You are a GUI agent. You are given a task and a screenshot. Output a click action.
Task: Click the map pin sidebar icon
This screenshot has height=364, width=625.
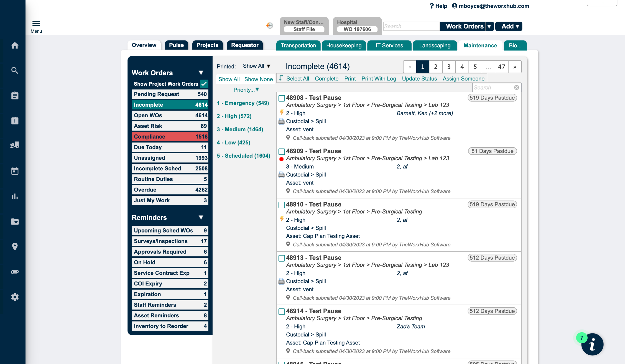[15, 247]
